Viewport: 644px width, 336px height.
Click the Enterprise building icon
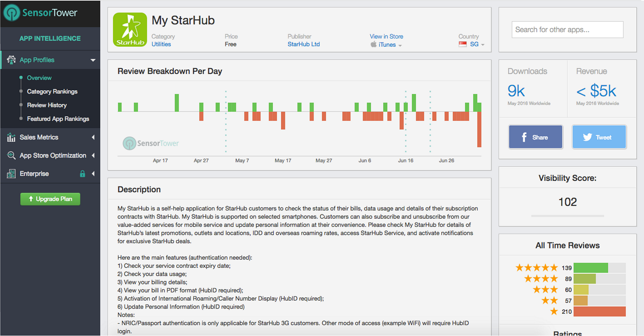tap(11, 174)
